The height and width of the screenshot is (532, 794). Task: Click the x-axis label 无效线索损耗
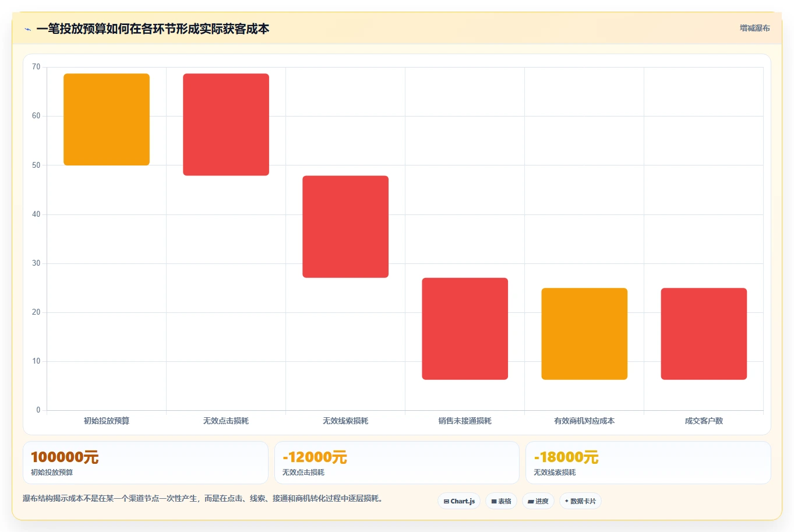coord(345,421)
